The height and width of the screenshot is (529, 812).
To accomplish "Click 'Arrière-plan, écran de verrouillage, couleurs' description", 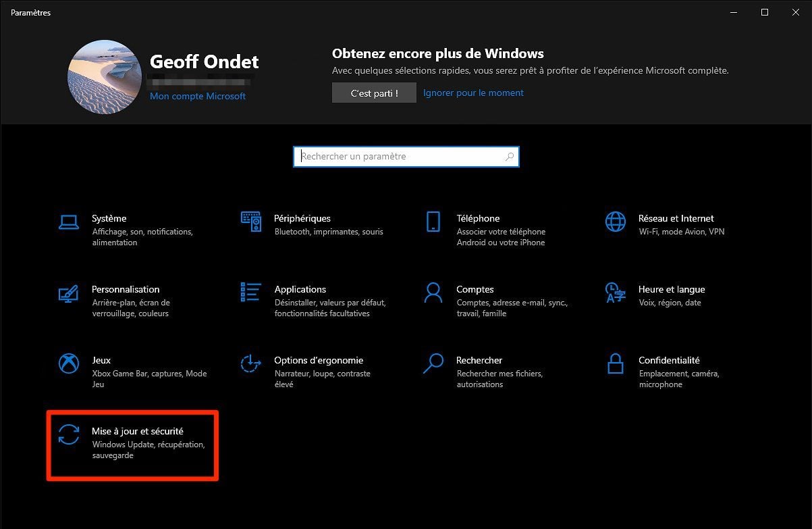I will coord(131,308).
